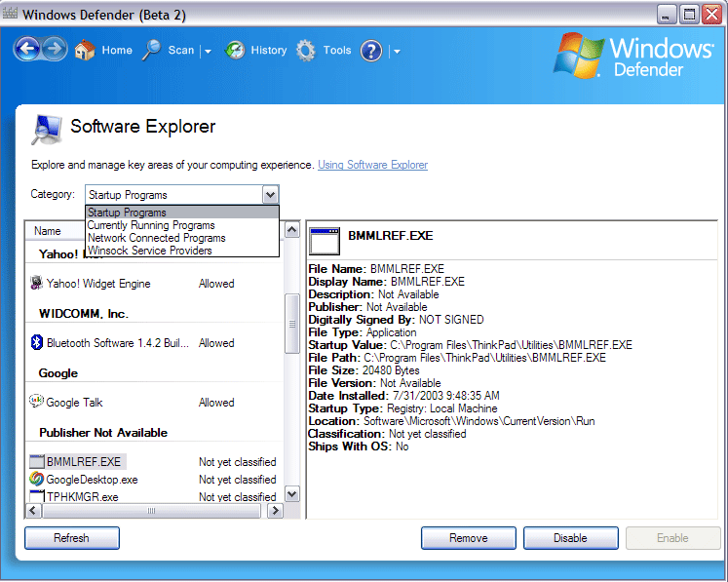The width and height of the screenshot is (728, 582).
Task: Click the TPHKMGR.exe window icon
Action: pos(37,495)
